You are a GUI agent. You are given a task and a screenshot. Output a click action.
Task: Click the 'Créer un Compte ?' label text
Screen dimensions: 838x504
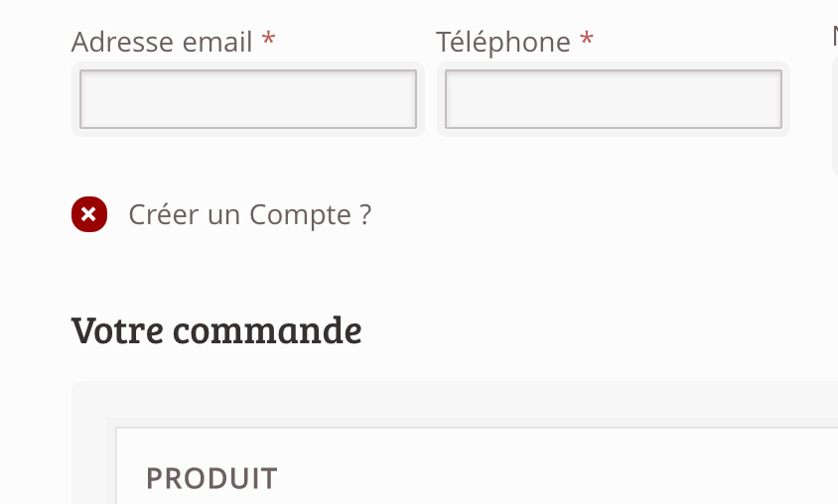(249, 215)
